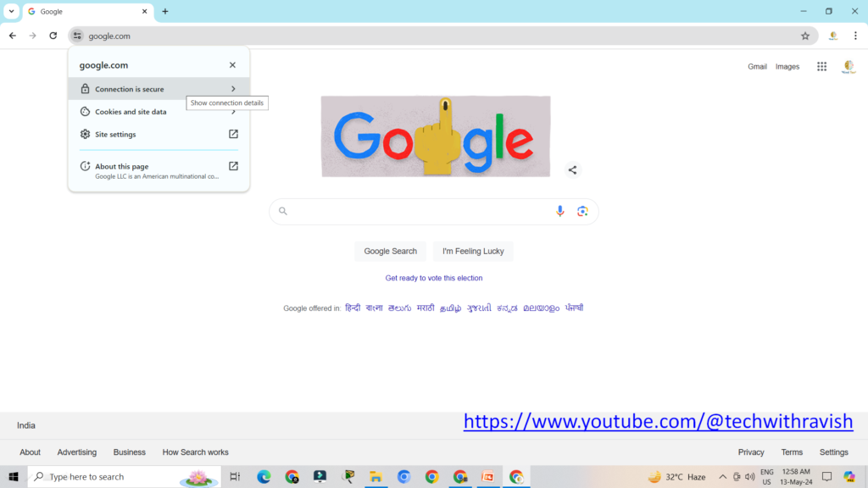Open a new browser tab
The image size is (868, 488).
click(165, 12)
